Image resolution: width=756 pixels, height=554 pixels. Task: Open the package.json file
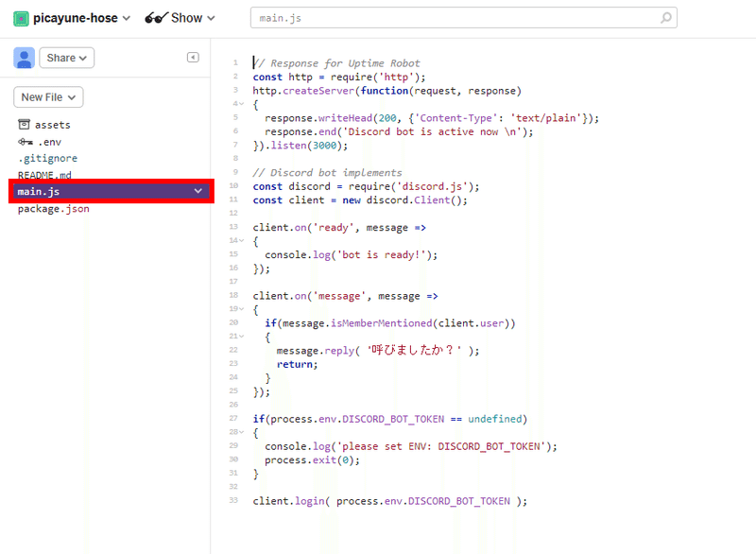(x=54, y=209)
